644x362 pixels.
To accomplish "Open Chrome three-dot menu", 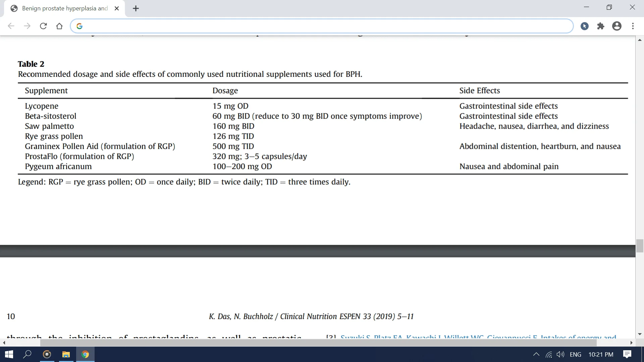I will pyautogui.click(x=633, y=26).
